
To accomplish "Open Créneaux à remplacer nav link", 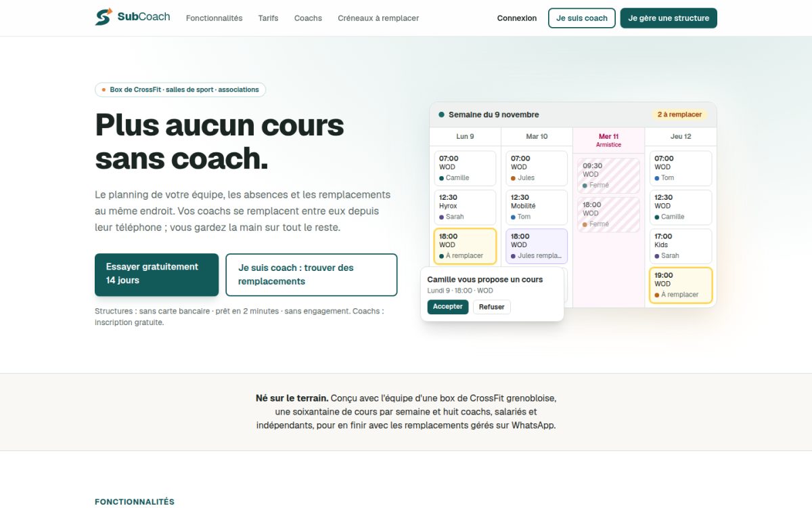I will [378, 18].
